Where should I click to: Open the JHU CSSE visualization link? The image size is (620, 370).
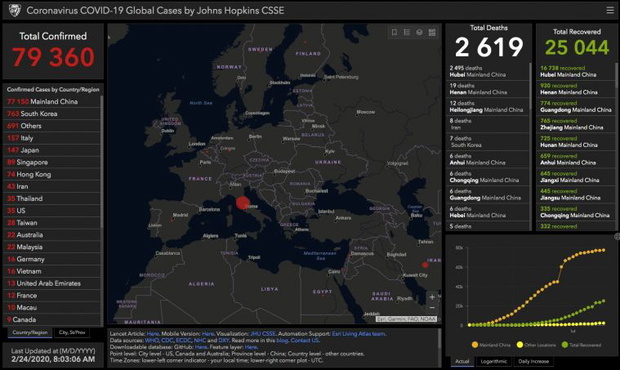(x=263, y=334)
